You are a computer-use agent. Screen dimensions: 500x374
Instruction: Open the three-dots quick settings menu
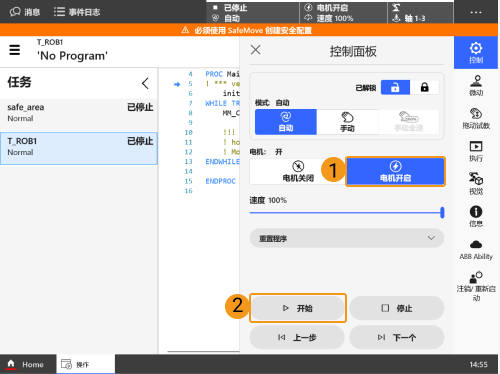(x=476, y=12)
